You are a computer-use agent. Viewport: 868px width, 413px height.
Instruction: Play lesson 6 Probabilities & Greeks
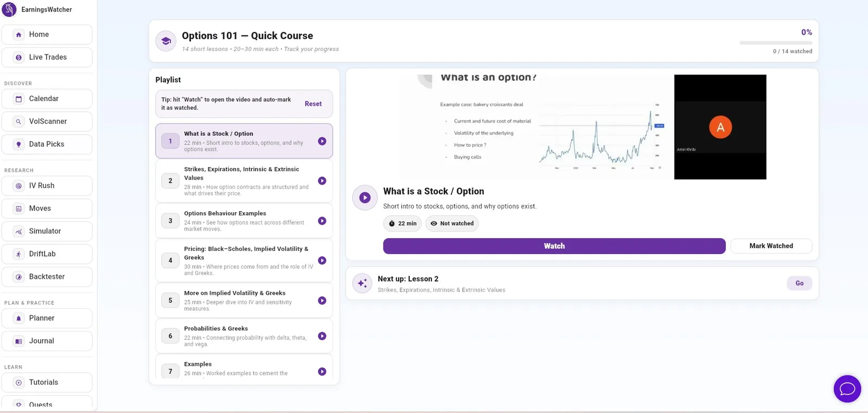pyautogui.click(x=322, y=336)
